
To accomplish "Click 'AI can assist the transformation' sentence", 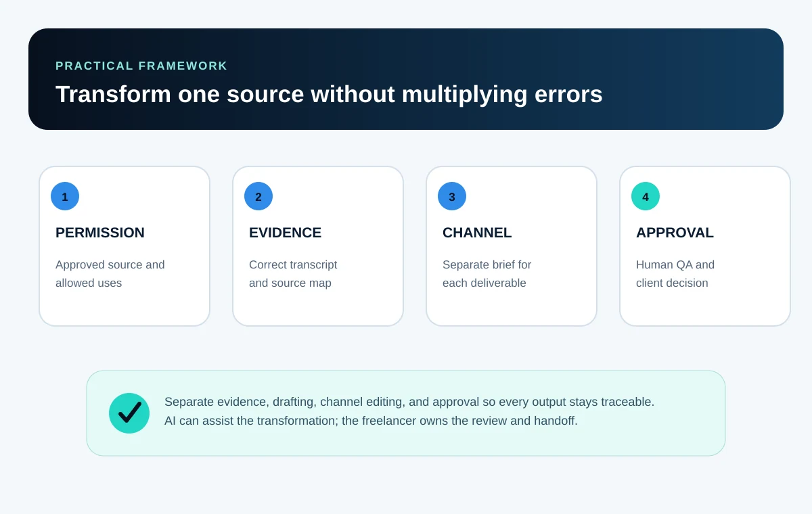I will 371,421.
